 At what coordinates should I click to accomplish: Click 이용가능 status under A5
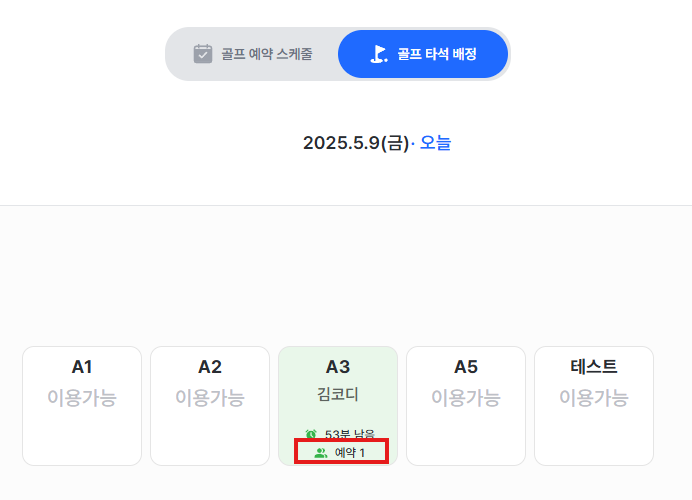coord(466,398)
